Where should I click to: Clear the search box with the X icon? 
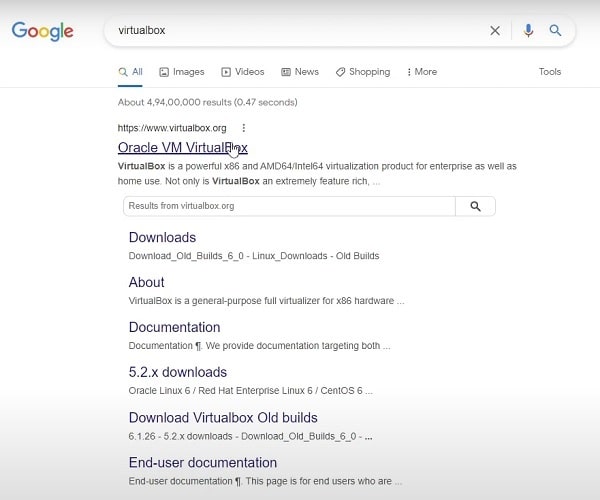pos(495,31)
